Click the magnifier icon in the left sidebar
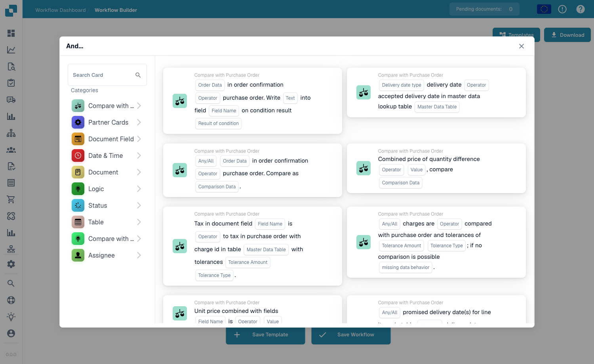 pyautogui.click(x=11, y=283)
